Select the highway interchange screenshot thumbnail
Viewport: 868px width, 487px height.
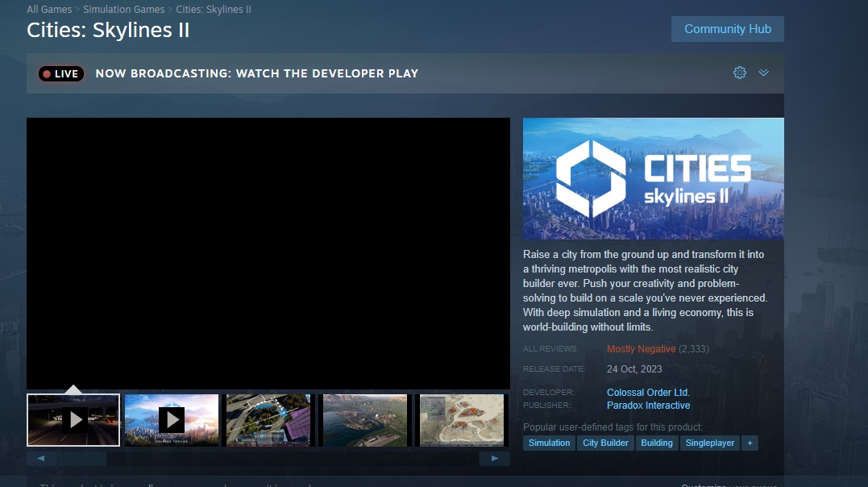(x=268, y=420)
